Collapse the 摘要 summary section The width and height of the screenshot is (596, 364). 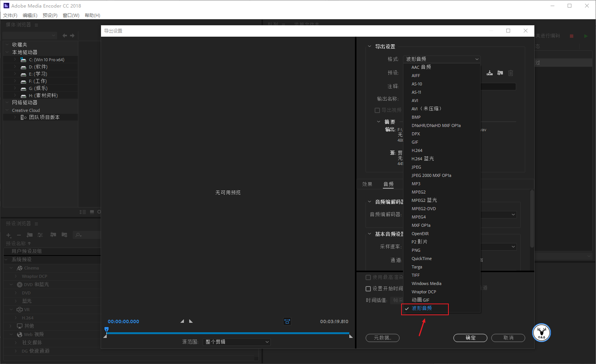click(379, 122)
